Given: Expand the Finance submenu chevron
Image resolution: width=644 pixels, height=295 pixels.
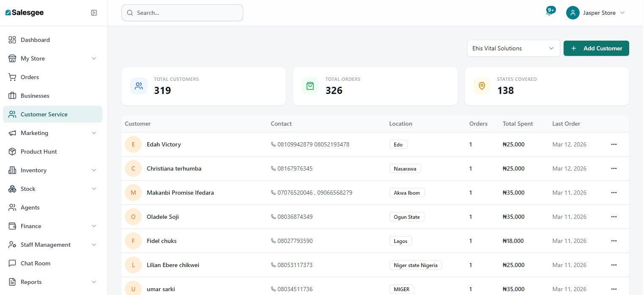Looking at the screenshot, I should (94, 226).
